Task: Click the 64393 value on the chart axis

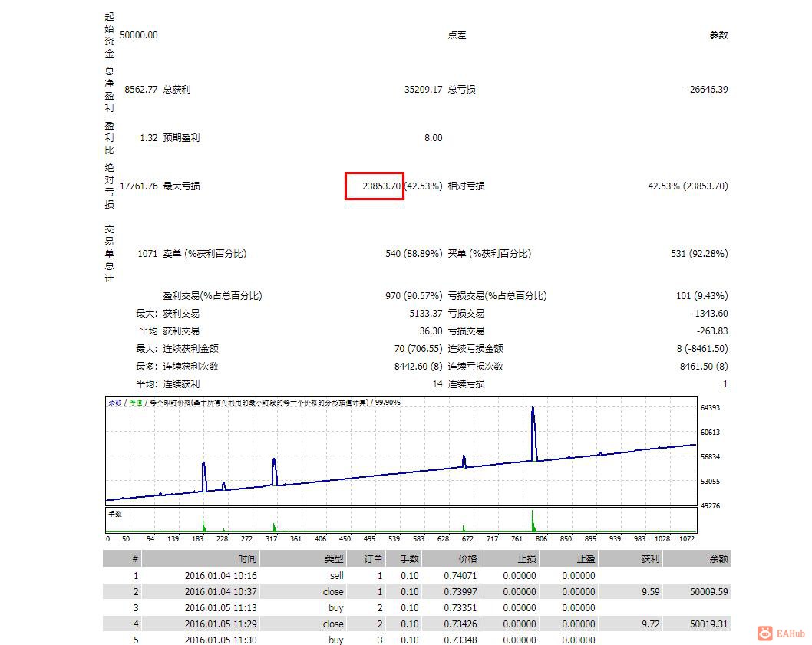Action: (710, 408)
